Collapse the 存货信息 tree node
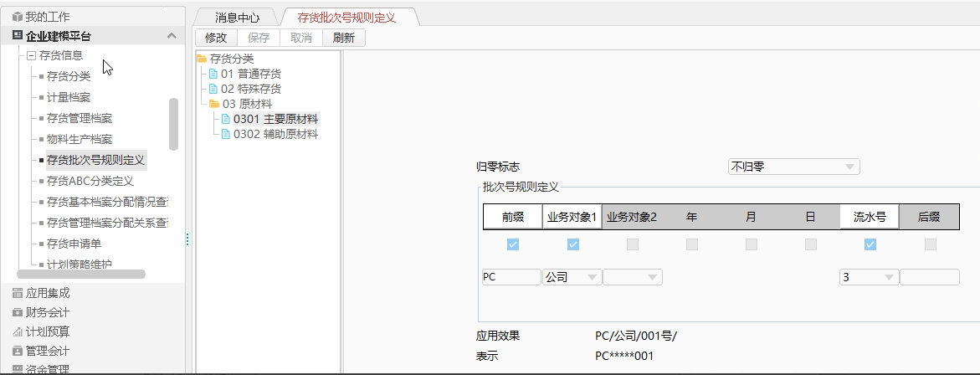Image resolution: width=980 pixels, height=375 pixels. click(31, 55)
